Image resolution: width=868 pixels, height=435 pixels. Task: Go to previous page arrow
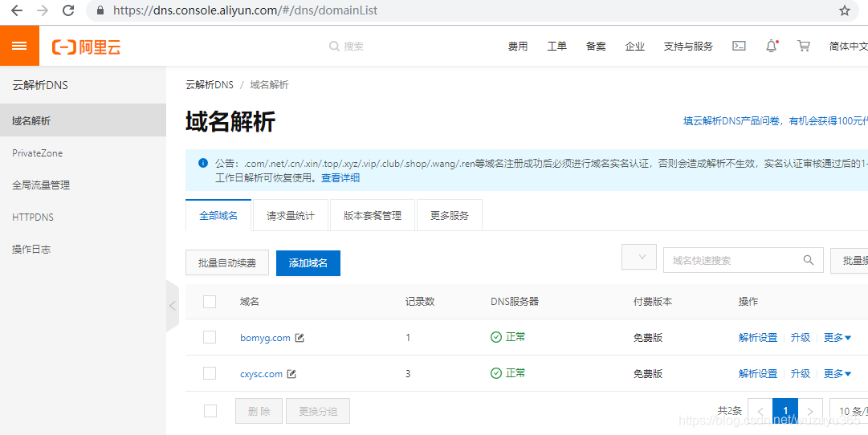[760, 411]
